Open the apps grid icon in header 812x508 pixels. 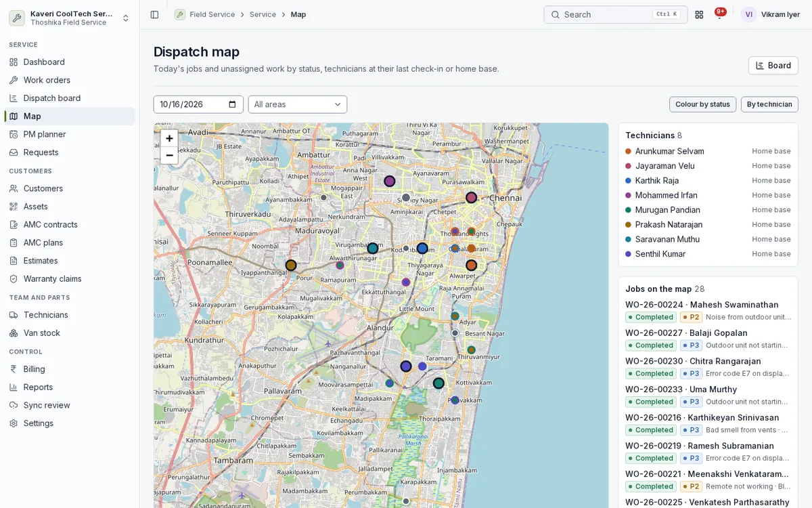pyautogui.click(x=699, y=14)
